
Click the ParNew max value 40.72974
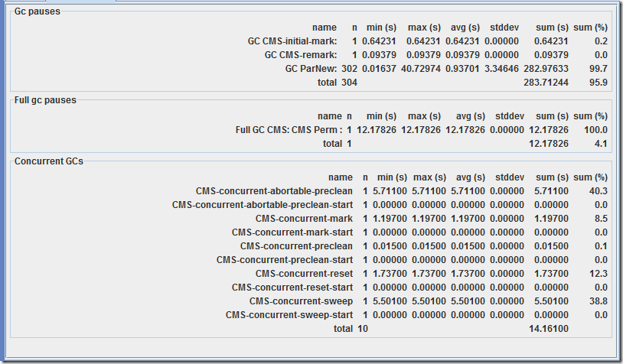click(x=421, y=69)
